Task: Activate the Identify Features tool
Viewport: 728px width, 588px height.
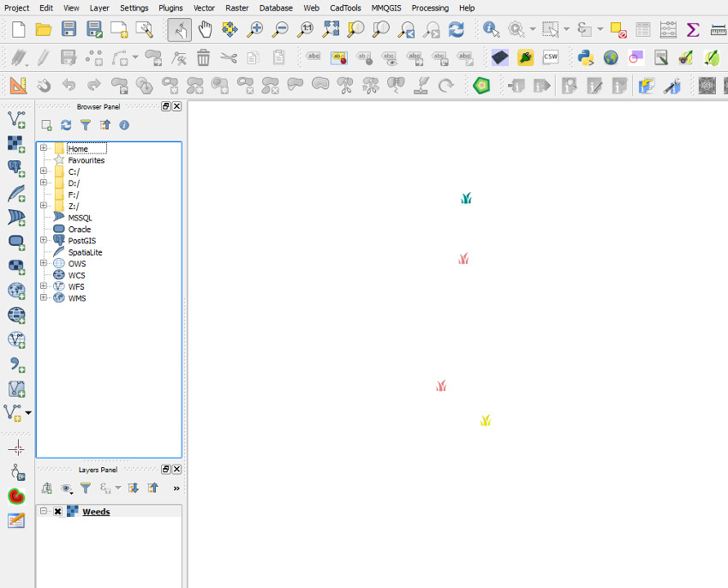Action: click(x=491, y=29)
